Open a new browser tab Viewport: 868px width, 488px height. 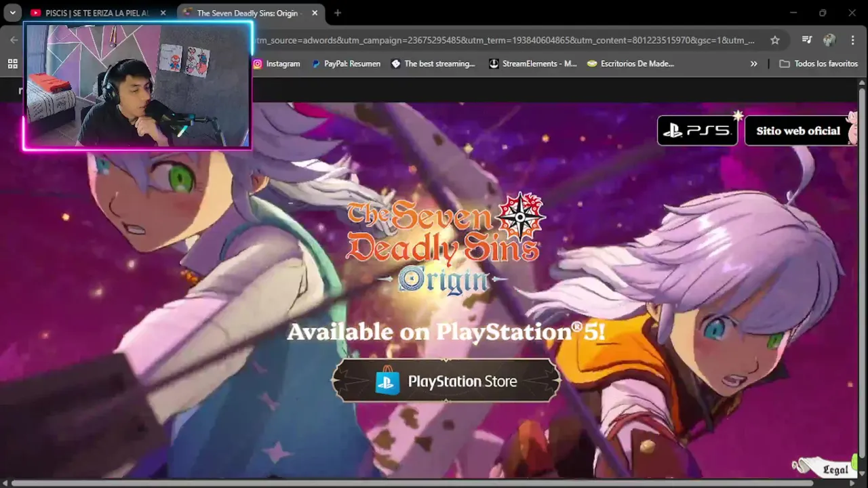coord(338,13)
